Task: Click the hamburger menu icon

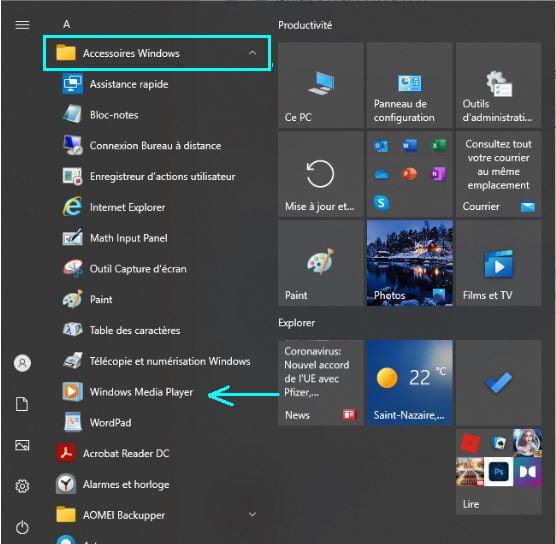Action: (22, 25)
